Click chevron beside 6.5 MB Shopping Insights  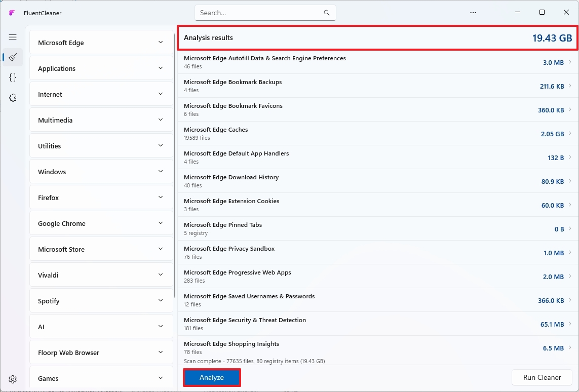click(x=570, y=347)
